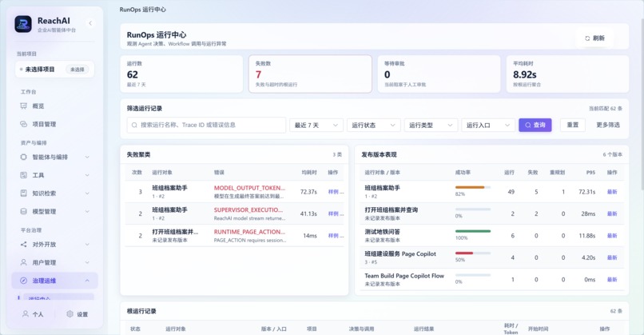Open 样例 link for MODEL_OUTPUT_TOKEN error row
The width and height of the screenshot is (644, 335).
(333, 192)
